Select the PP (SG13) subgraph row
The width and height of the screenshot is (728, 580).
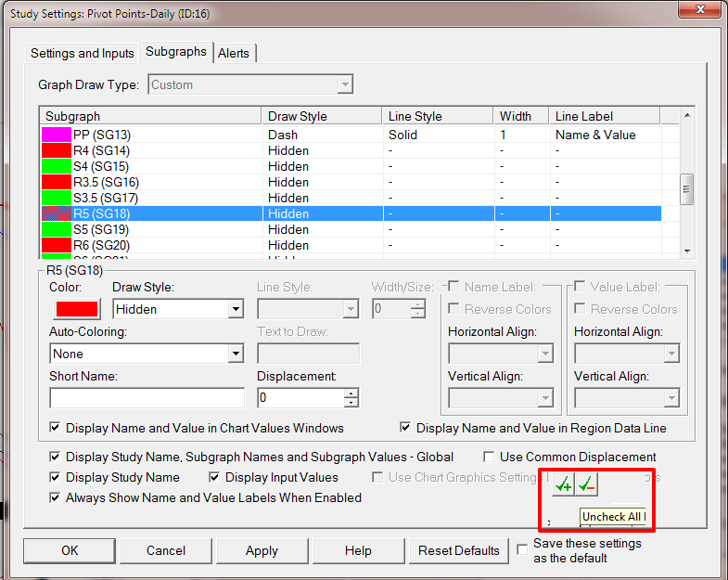tap(351, 135)
